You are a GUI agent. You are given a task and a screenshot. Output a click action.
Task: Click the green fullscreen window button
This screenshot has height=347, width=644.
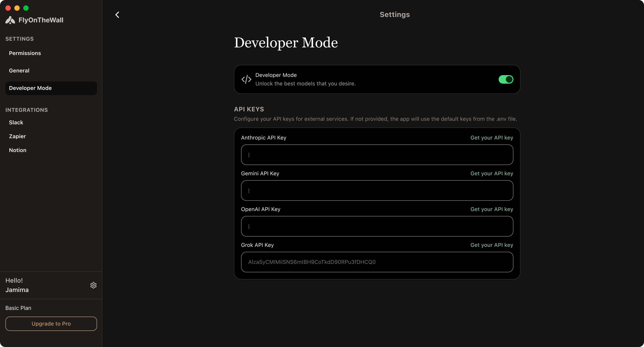click(26, 8)
